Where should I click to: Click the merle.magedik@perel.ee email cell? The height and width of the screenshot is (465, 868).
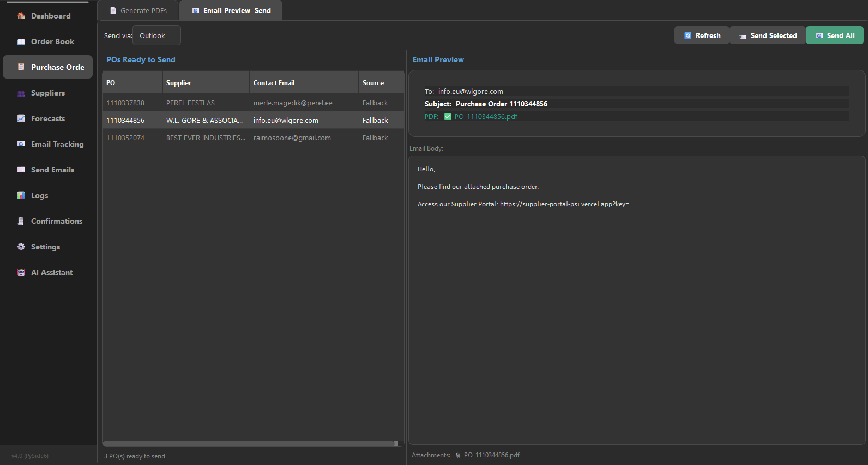[x=304, y=103]
